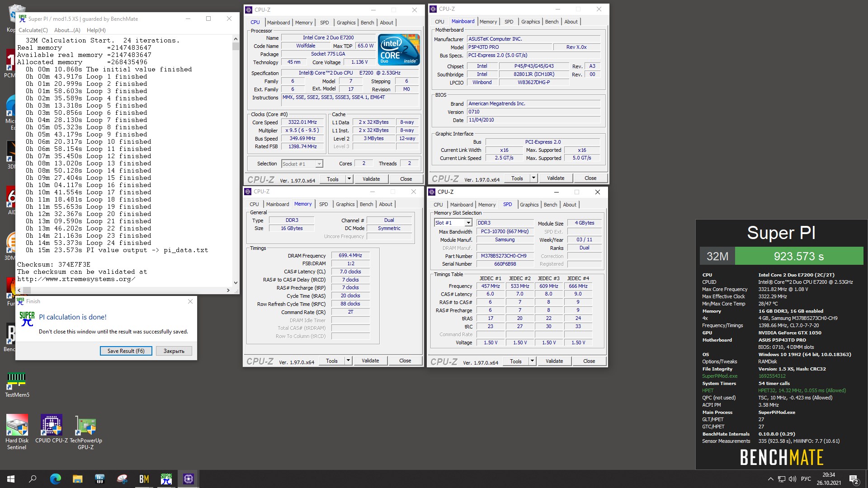Screen dimensions: 868x488
Task: Open taskbar paint-like app icon
Action: [x=122, y=479]
